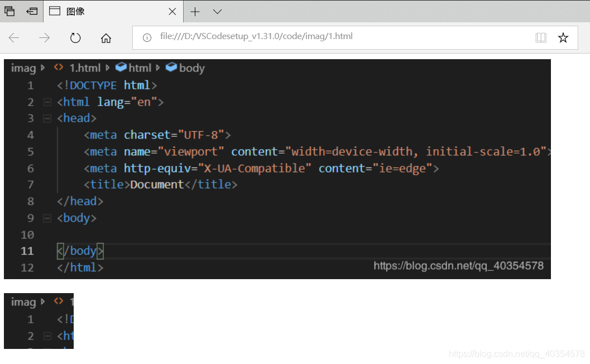Click line number 10 in gutter
Image resolution: width=590 pixels, height=364 pixels.
27,235
